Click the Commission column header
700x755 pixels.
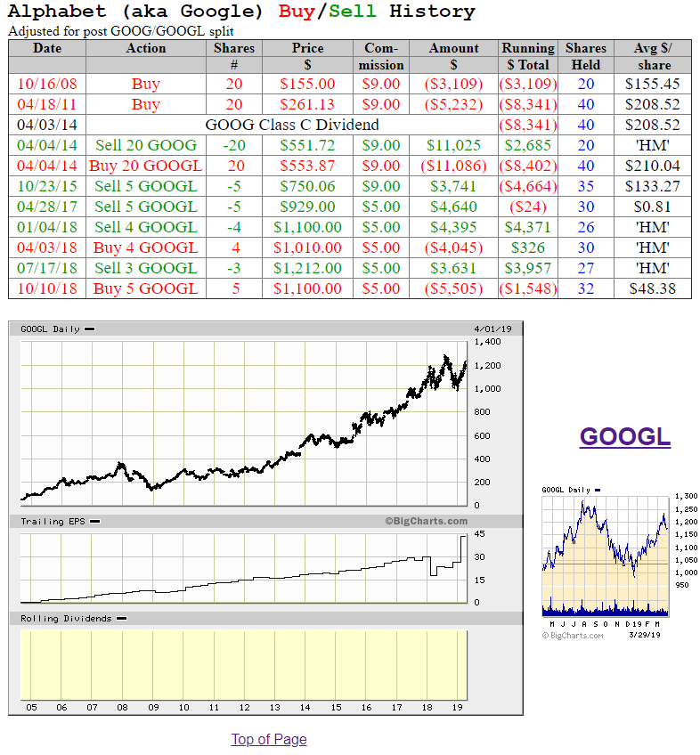381,56
